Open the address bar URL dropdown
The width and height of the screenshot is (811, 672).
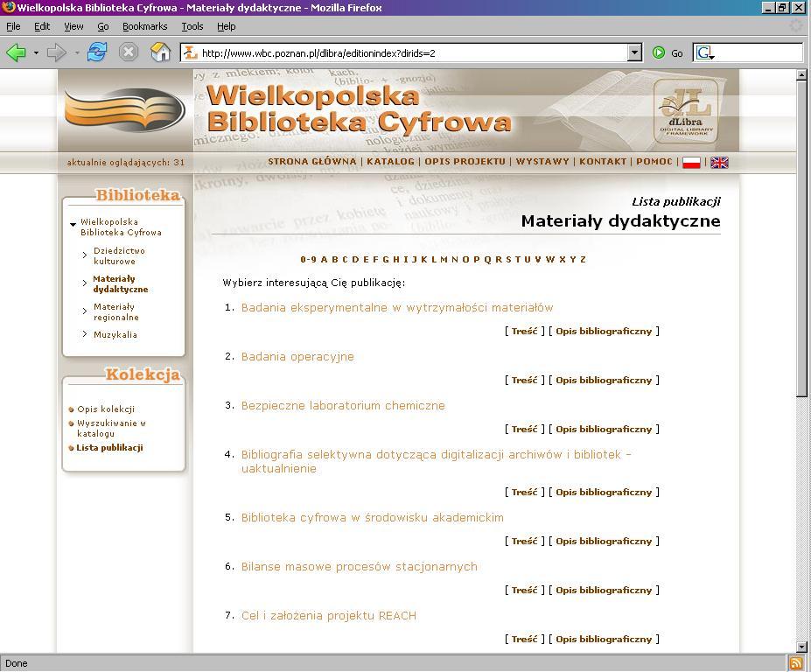click(x=634, y=52)
